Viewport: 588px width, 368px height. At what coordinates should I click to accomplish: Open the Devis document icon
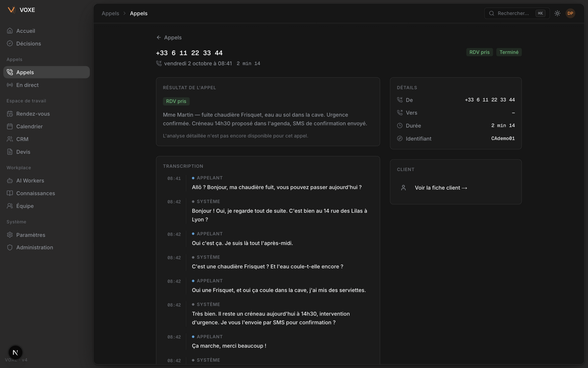[10, 152]
